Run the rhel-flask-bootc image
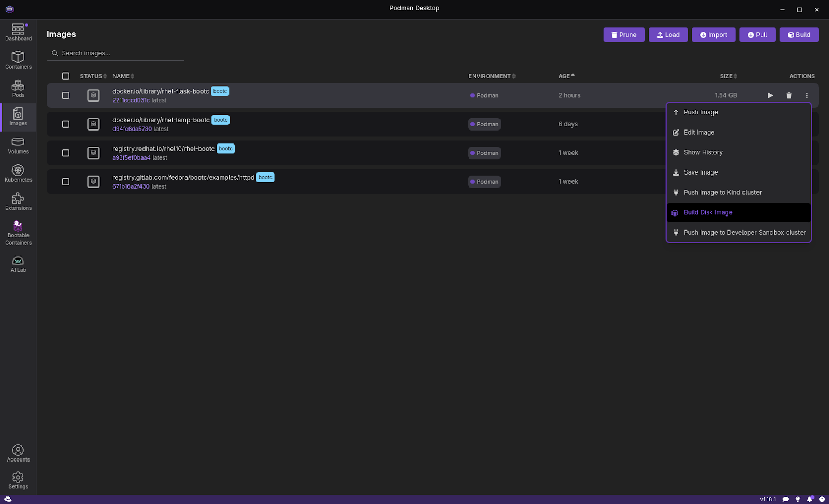This screenshot has width=829, height=504. pos(770,95)
